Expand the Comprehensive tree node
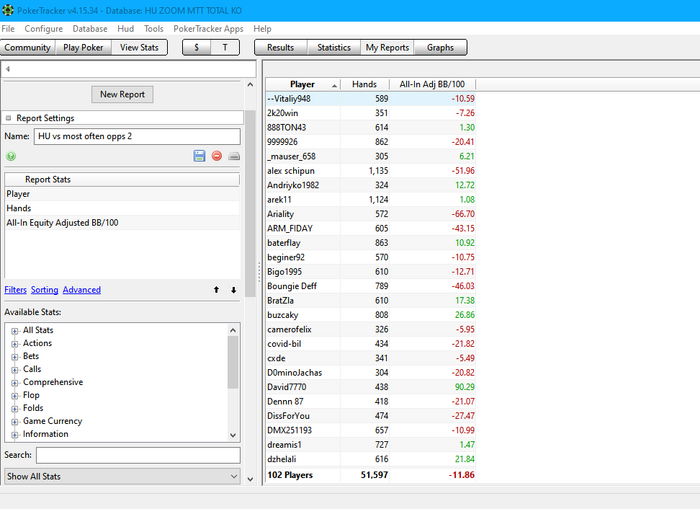This screenshot has height=509, width=700. click(x=15, y=383)
